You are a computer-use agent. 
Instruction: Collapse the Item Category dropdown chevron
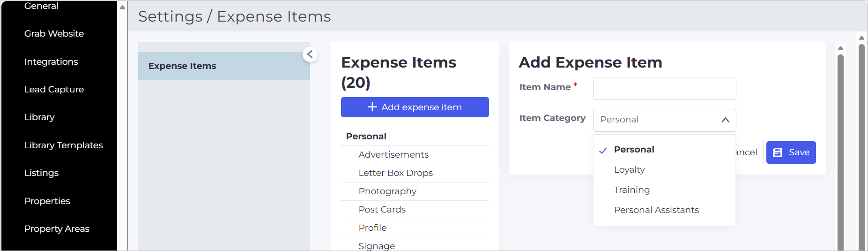(x=725, y=120)
